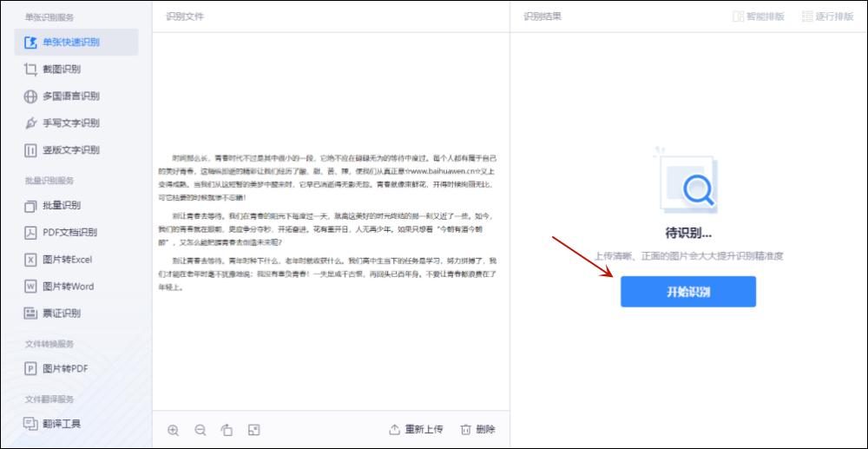Click the 竖版文字识别 vertical-text icon
Screen dimensions: 868x449
click(x=30, y=150)
